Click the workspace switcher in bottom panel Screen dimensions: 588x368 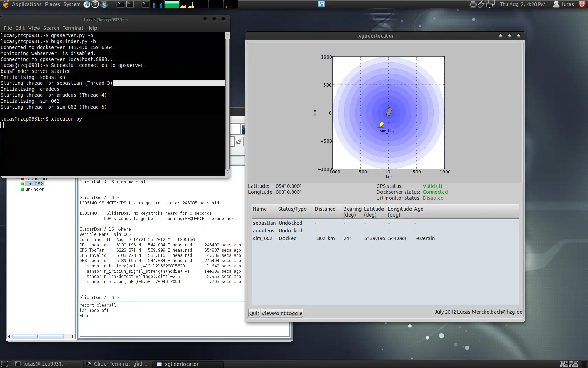coord(569,364)
